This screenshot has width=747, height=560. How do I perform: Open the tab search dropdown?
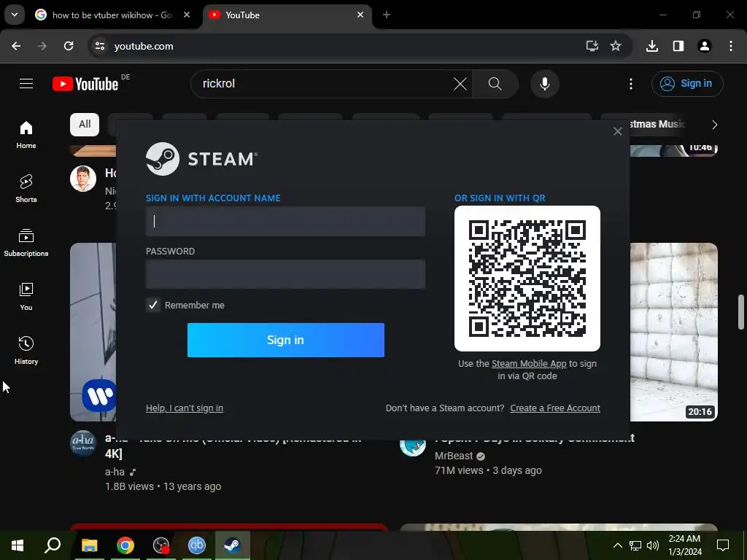[x=15, y=15]
